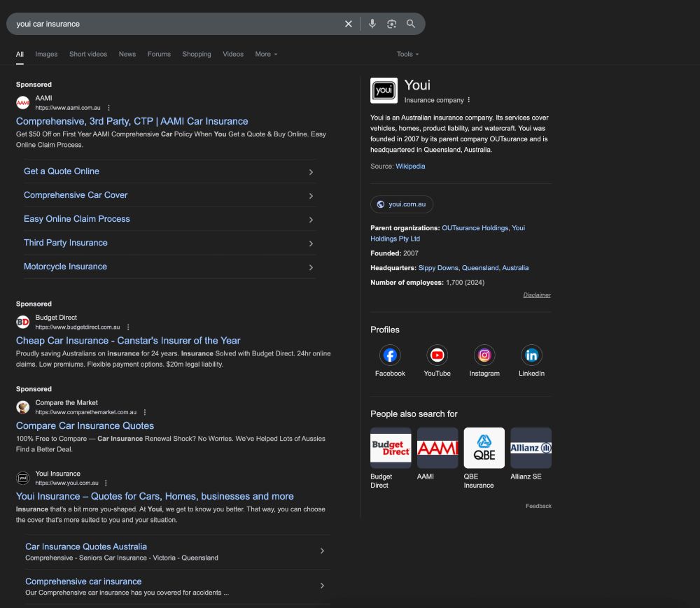Click the QBE Insurance related search thumbnail
Image resolution: width=700 pixels, height=608 pixels.
pyautogui.click(x=484, y=448)
